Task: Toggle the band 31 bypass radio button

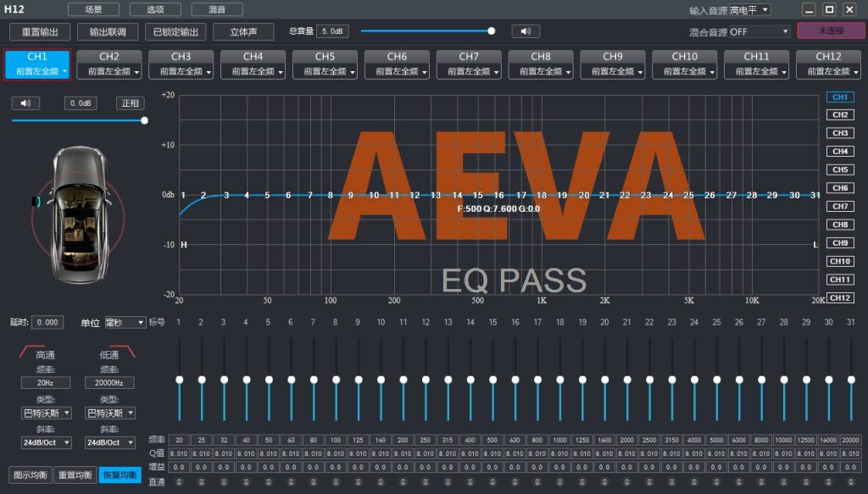Action: pos(851,482)
